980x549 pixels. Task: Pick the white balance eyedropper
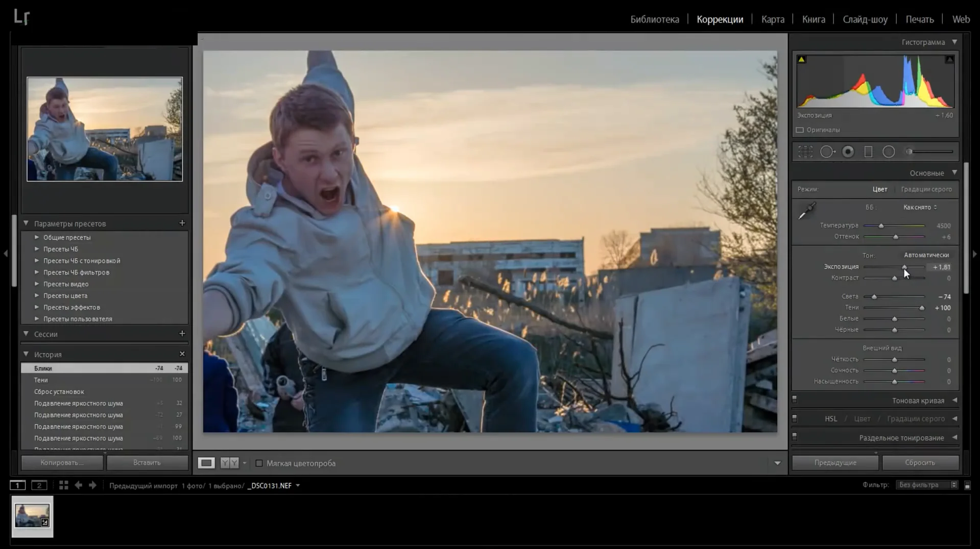coord(807,210)
